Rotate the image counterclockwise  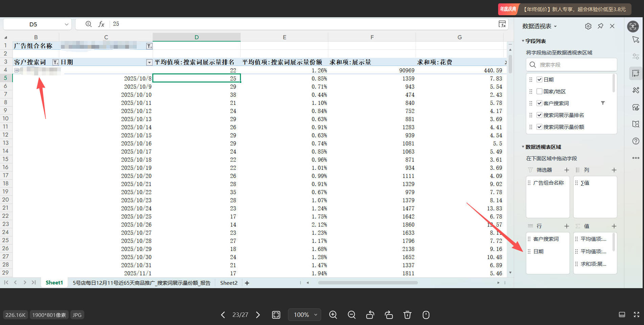370,315
